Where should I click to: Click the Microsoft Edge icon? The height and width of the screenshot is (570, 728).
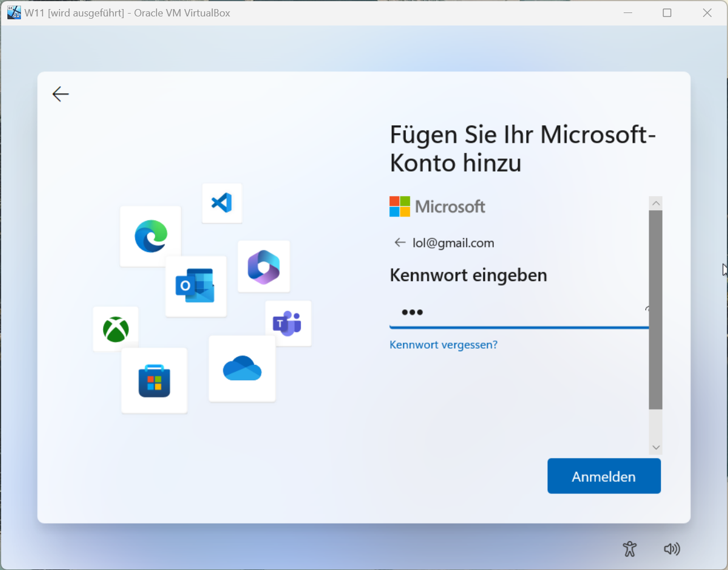point(151,236)
